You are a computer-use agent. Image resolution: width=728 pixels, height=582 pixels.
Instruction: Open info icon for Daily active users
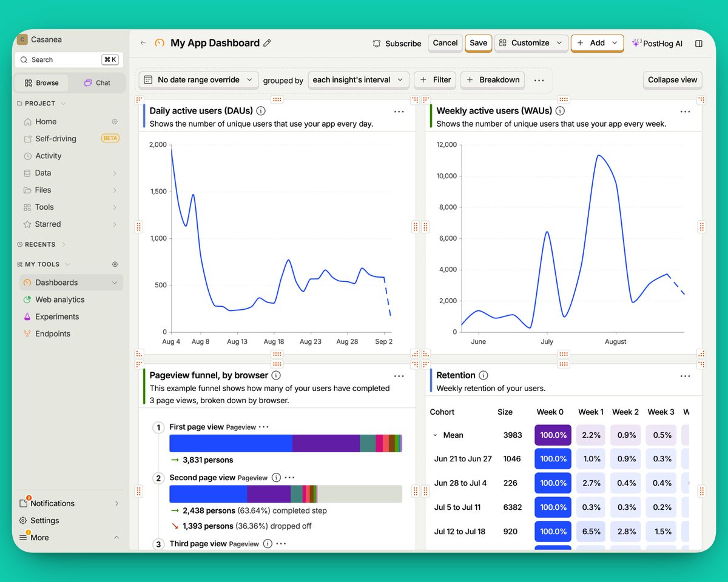(x=261, y=111)
